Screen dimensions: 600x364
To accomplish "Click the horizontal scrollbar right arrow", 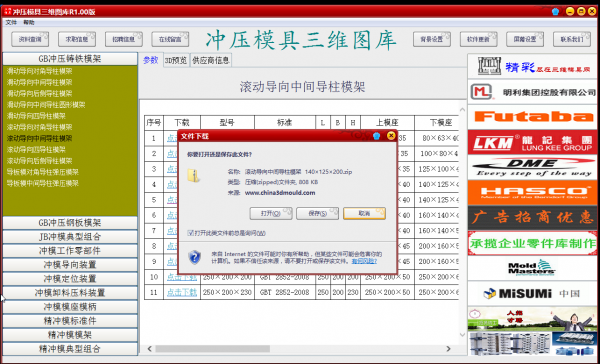I will 448,349.
